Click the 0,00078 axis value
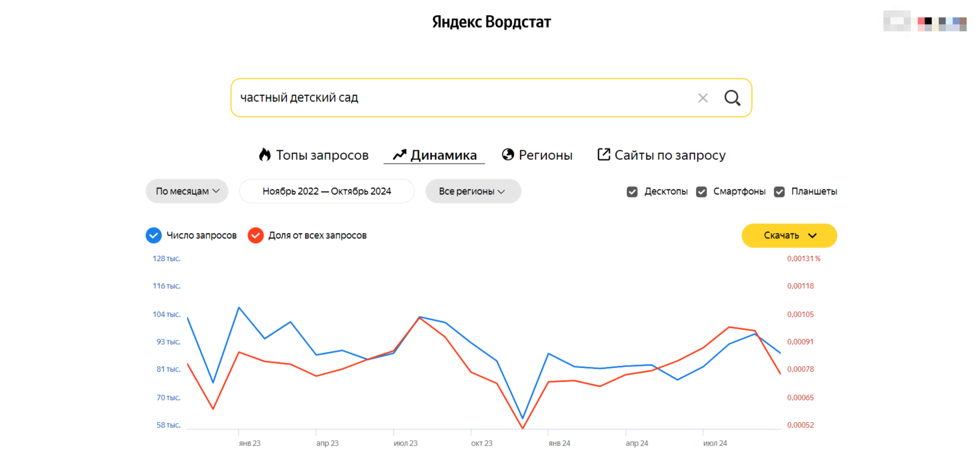 click(x=801, y=369)
